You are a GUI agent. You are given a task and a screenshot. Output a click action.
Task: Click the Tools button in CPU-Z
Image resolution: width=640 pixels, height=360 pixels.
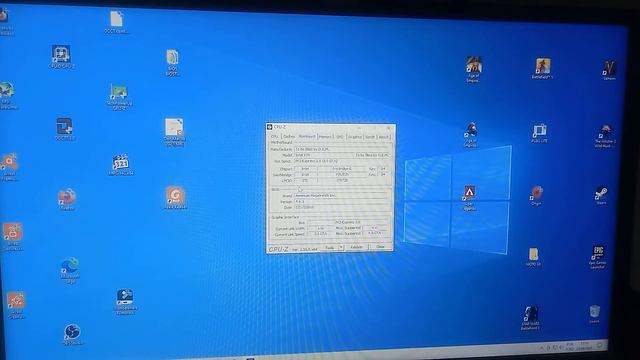coord(330,247)
